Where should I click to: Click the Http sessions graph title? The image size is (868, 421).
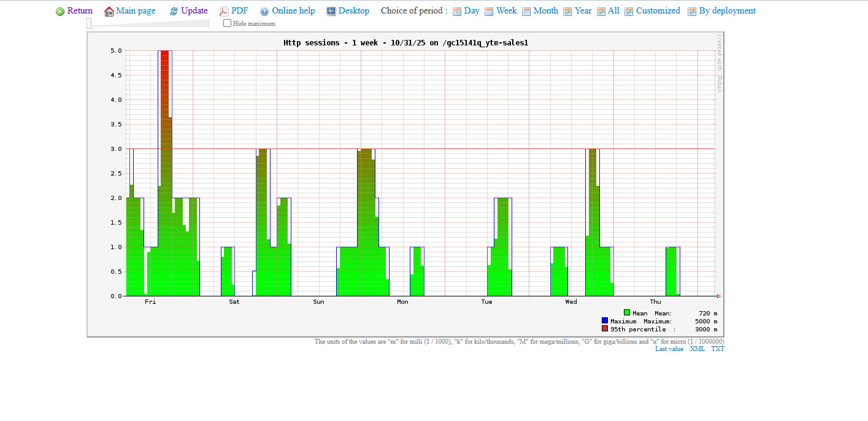(x=405, y=43)
